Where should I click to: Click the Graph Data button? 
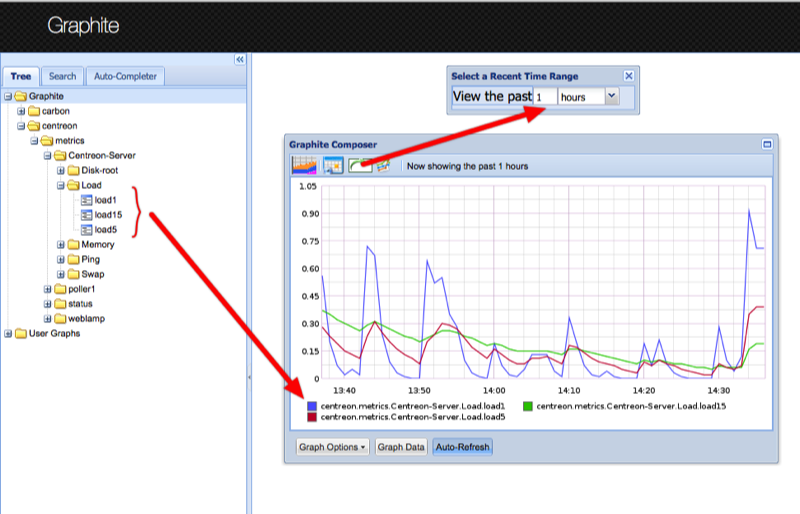click(x=400, y=447)
